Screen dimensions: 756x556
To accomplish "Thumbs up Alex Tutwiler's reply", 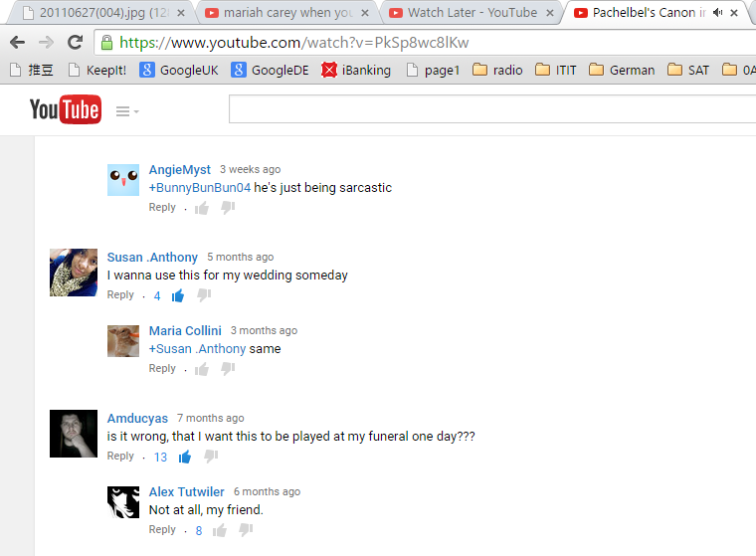I will pyautogui.click(x=220, y=530).
